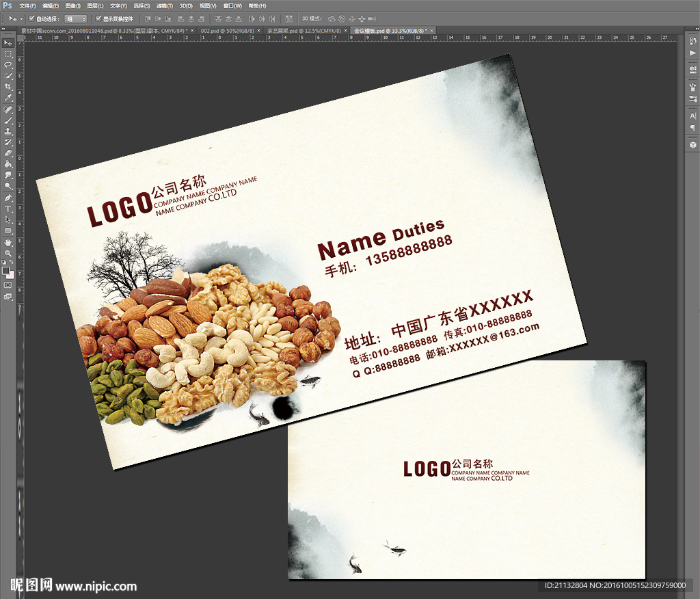Screen dimensions: 700x599
Task: Click the Ps application logo
Action: [7, 5]
